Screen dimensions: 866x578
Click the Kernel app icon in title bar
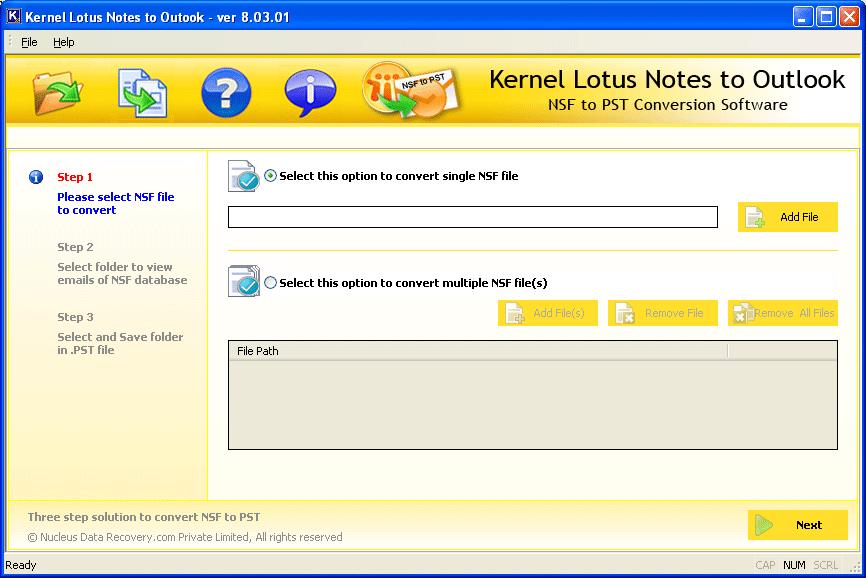pyautogui.click(x=13, y=17)
